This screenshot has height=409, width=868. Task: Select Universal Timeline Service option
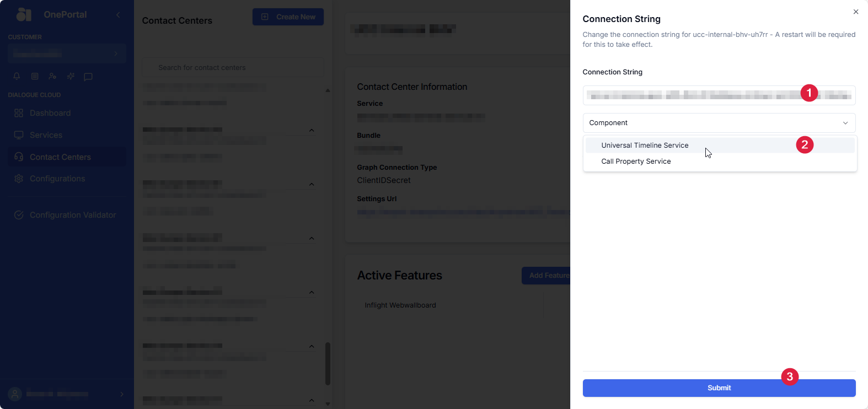point(645,146)
